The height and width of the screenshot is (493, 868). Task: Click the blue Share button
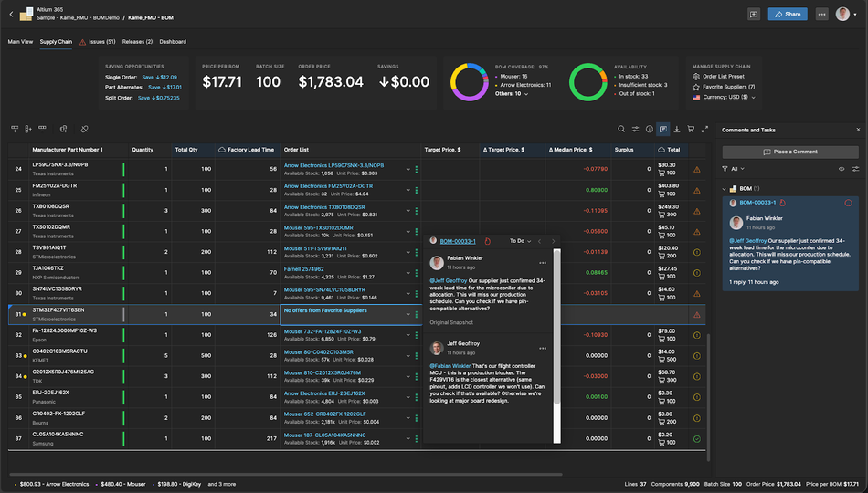coord(787,14)
